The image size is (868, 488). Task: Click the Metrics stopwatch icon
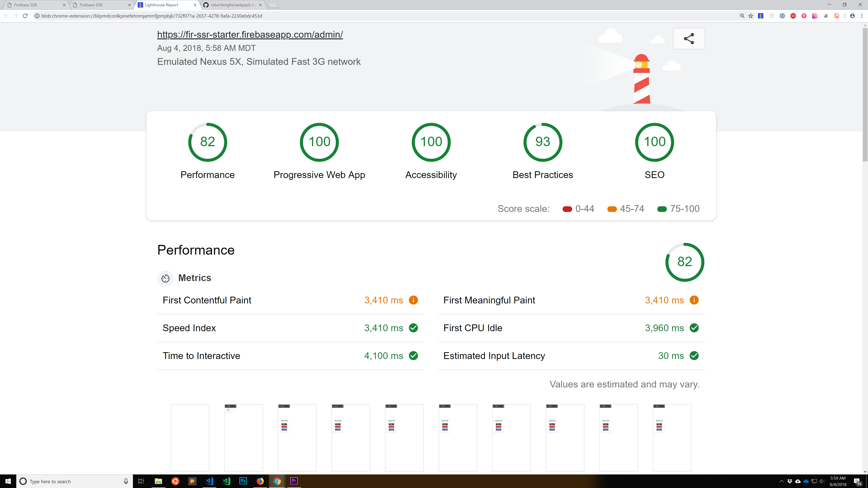tap(165, 278)
